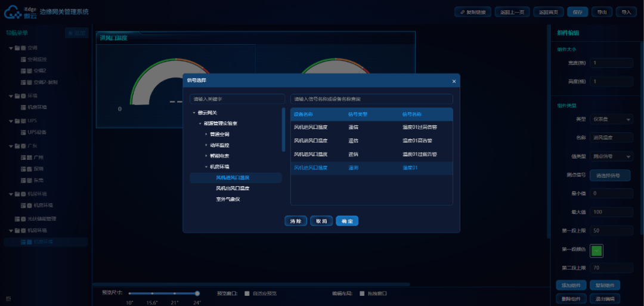Click the page icon beside UPS设备
The image size is (644, 306).
(23, 132)
